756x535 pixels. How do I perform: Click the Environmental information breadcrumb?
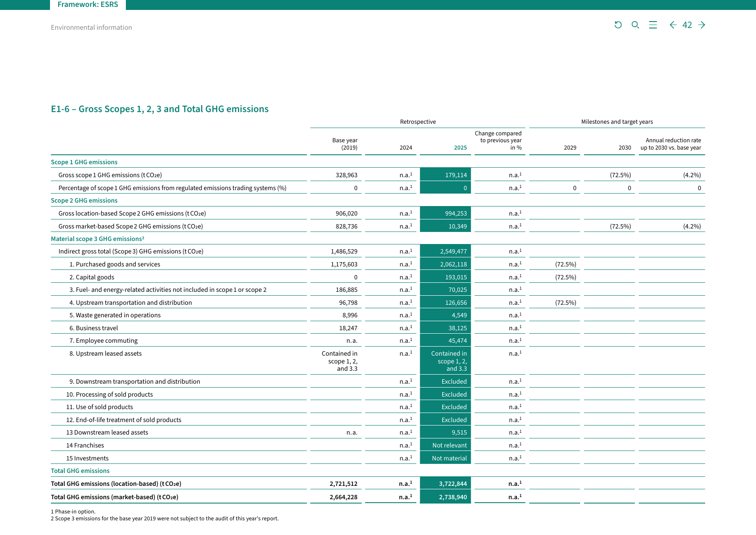[x=91, y=28]
